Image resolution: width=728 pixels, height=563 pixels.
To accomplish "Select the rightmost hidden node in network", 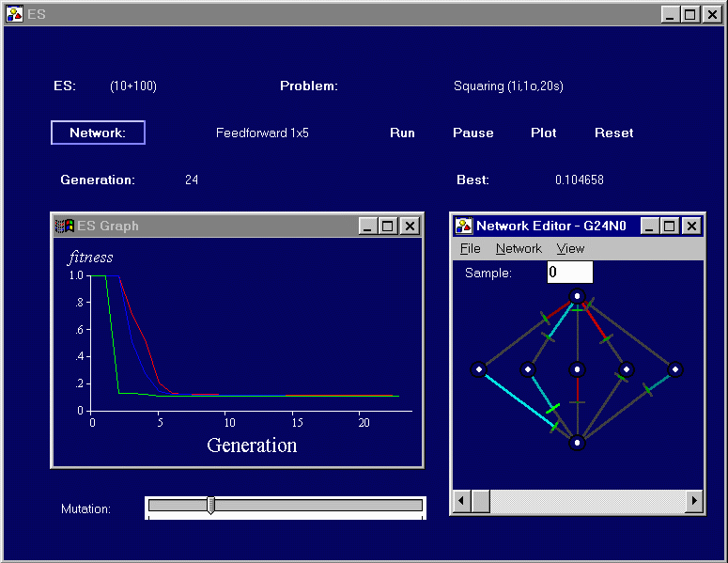I will tap(674, 370).
